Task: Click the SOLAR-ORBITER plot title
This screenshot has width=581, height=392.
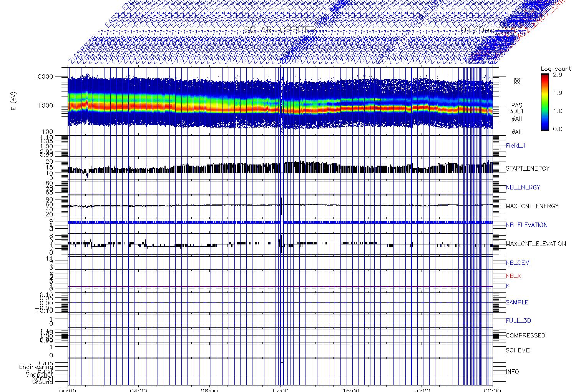Action: 280,31
